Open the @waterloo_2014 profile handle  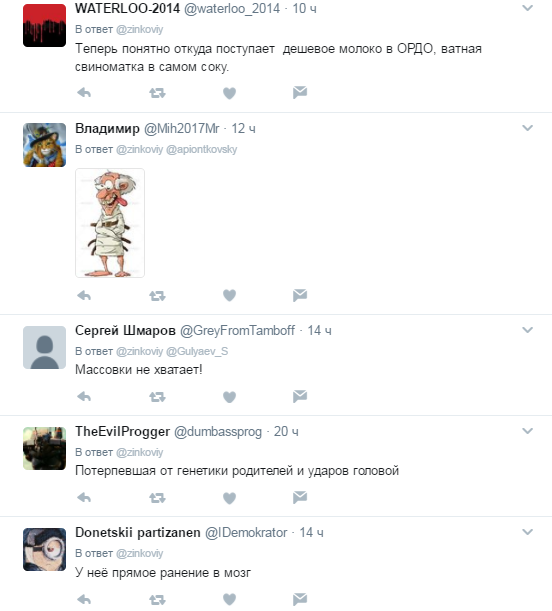(232, 9)
